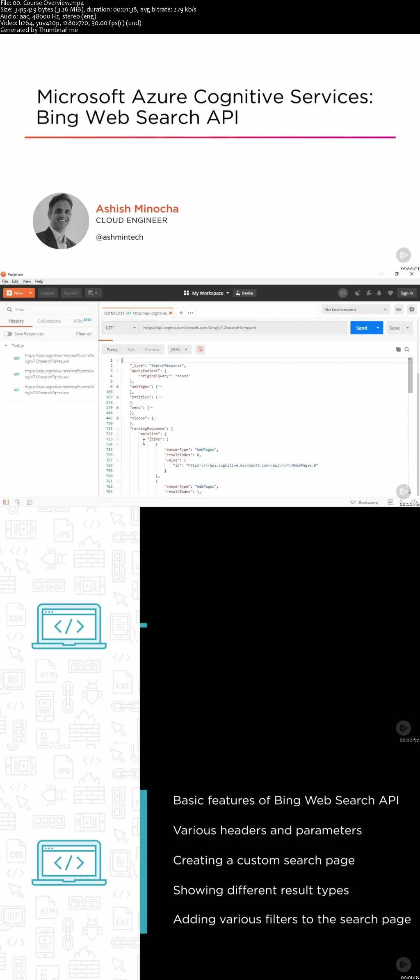Viewport: 420px width, 980px height.
Task: Open JSON format dropdown
Action: (179, 349)
